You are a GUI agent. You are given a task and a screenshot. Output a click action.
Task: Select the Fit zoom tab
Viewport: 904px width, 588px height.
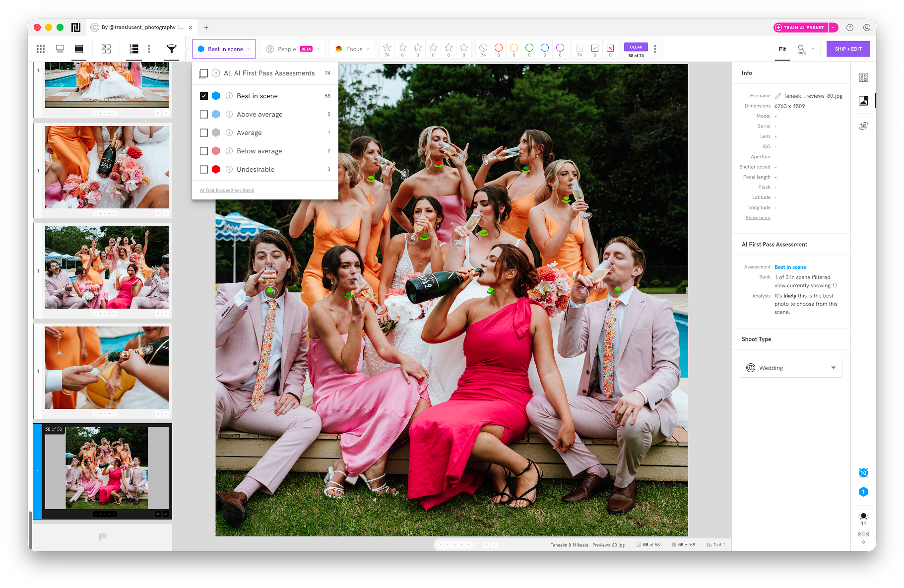pos(782,49)
